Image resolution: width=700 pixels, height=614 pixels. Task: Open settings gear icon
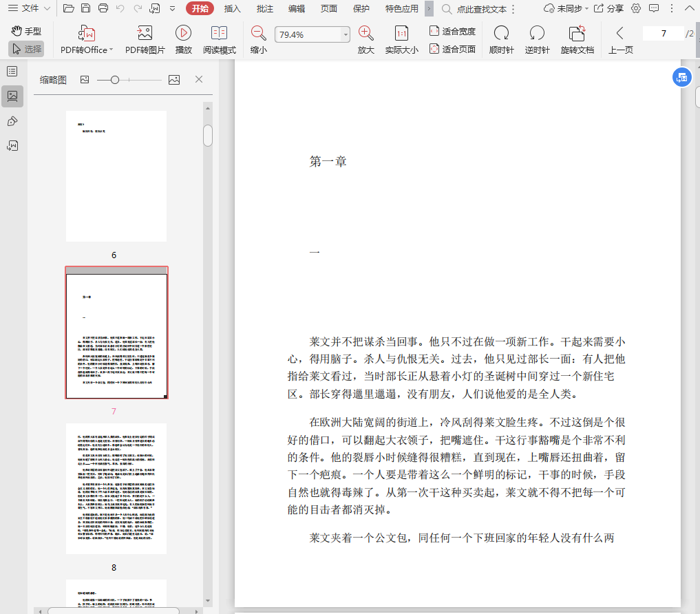(x=636, y=8)
